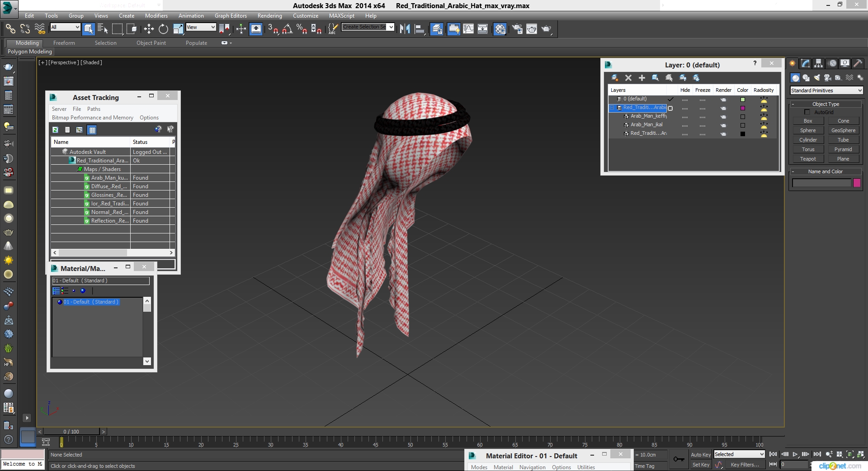Toggle the Percent Snap icon
The image size is (868, 471).
(302, 29)
